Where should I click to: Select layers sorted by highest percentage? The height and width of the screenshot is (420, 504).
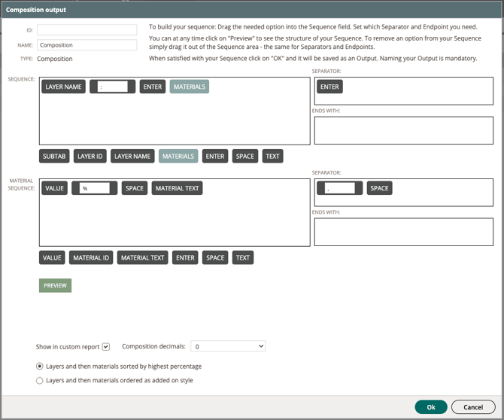pyautogui.click(x=40, y=367)
